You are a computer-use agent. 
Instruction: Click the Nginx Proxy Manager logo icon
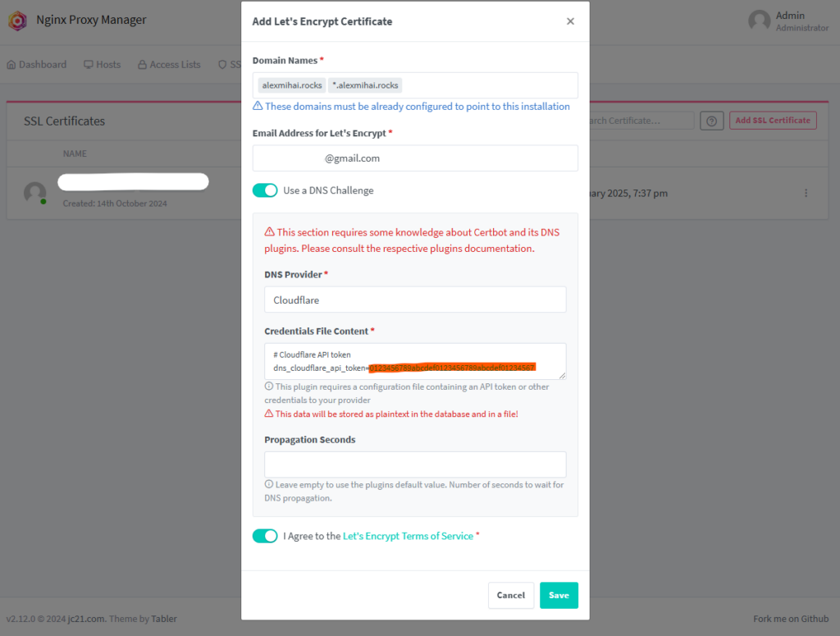coord(18,21)
